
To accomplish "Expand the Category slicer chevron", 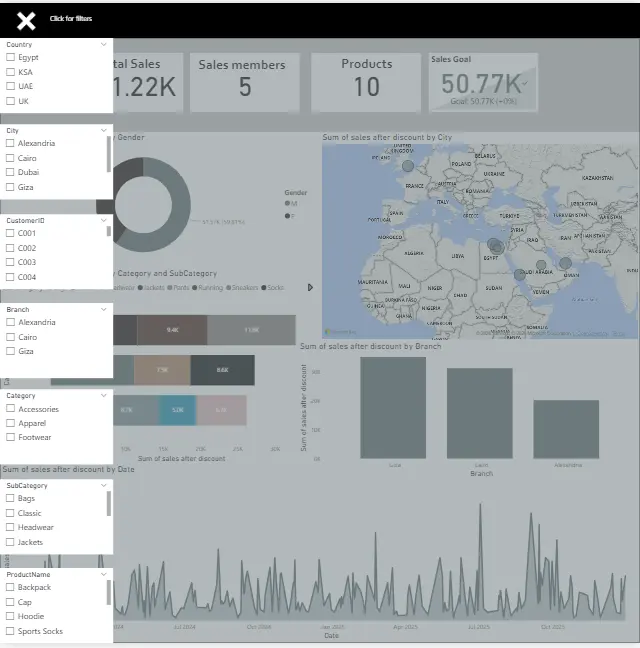I will click(x=104, y=395).
